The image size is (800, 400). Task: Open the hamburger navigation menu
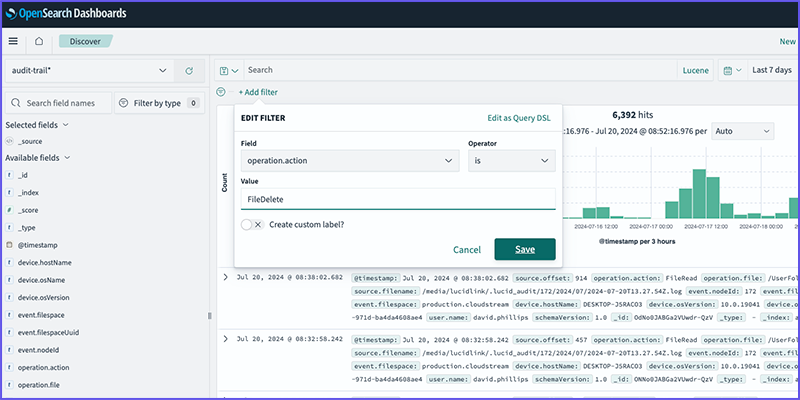point(13,41)
